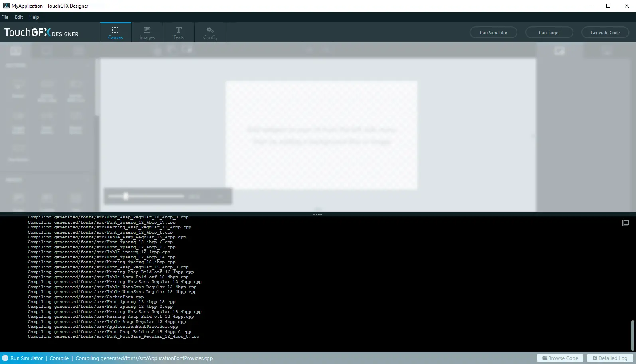Select log line for Kerning_NotoSans_Regular_12_4bpp.cpp
The height and width of the screenshot is (364, 636).
pos(115,282)
